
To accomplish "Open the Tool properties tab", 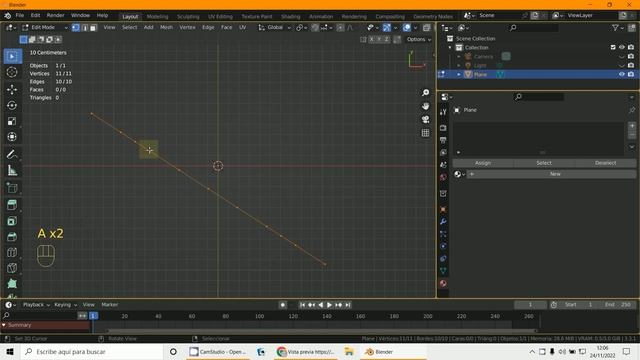I will (x=443, y=112).
